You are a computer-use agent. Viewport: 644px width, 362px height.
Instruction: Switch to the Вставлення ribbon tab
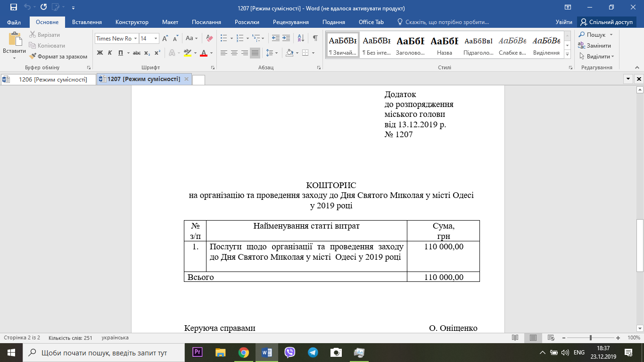point(87,22)
